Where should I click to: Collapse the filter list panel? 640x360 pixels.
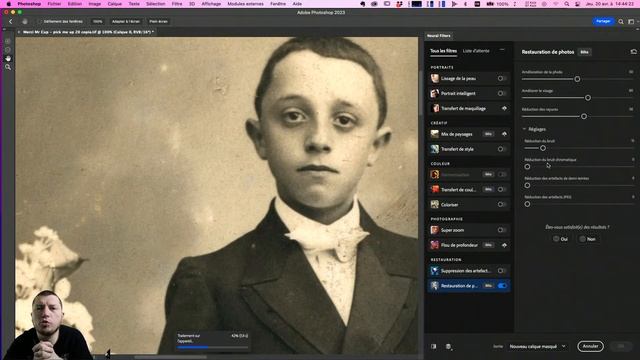(x=502, y=49)
